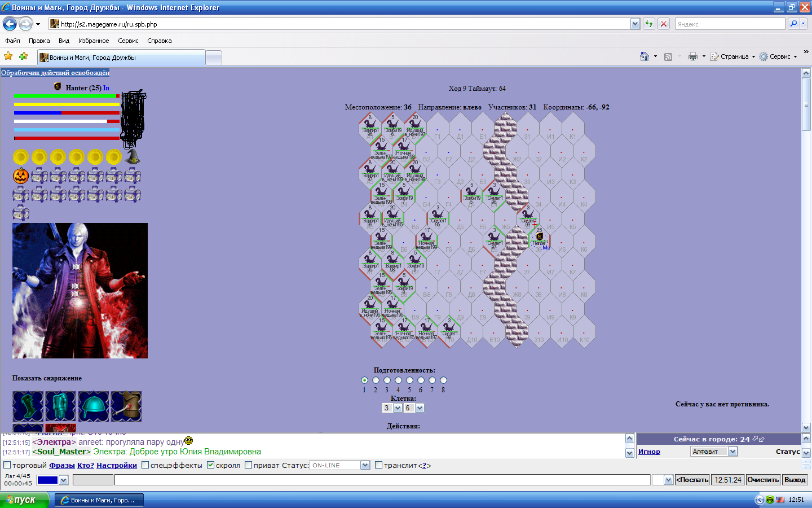The height and width of the screenshot is (508, 812).
Task: Click the chat message input field
Action: point(382,480)
